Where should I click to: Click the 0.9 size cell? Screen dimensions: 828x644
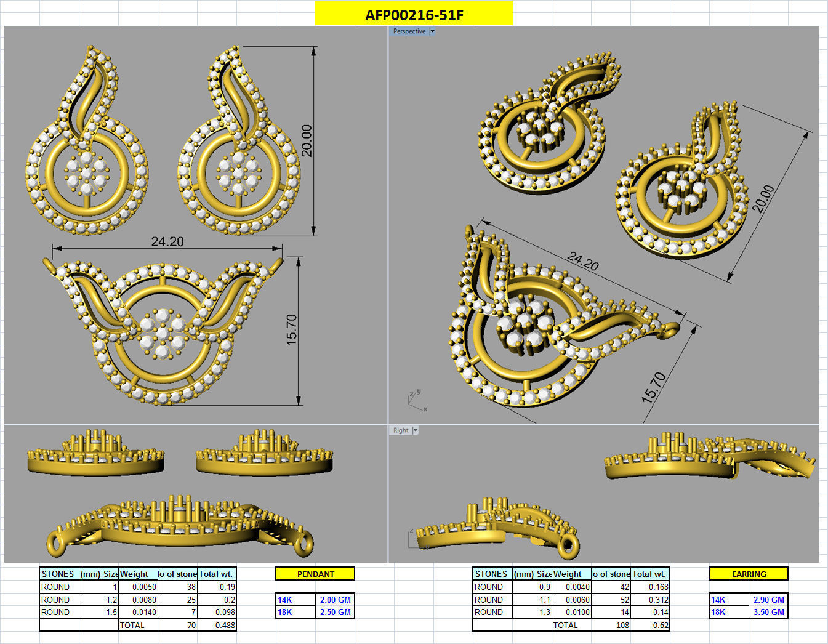pyautogui.click(x=532, y=587)
